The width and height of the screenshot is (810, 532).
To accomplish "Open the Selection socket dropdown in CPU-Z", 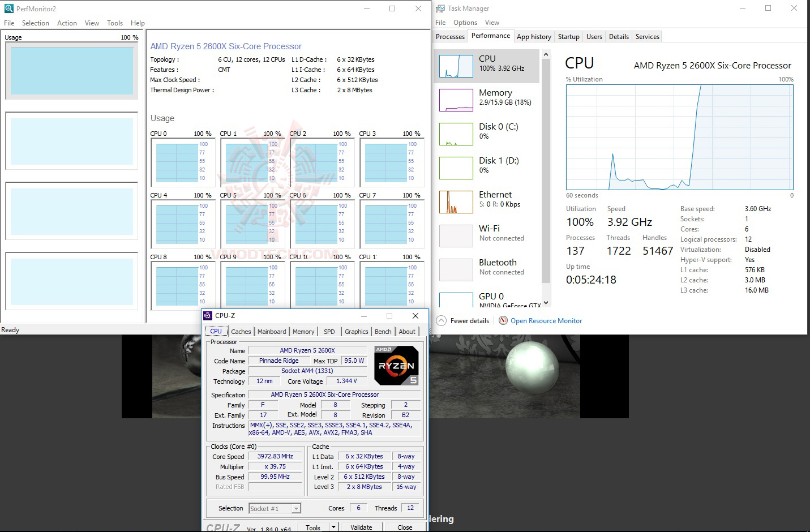I will (275, 509).
